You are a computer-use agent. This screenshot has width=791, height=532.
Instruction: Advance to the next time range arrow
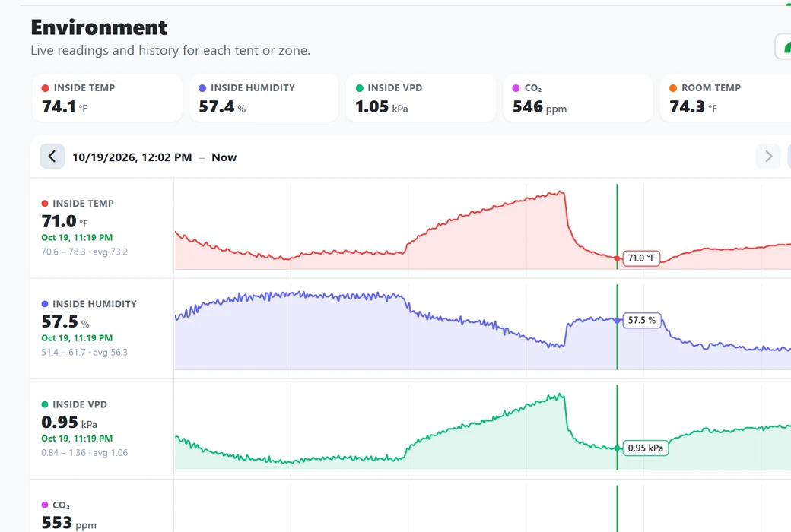[767, 157]
